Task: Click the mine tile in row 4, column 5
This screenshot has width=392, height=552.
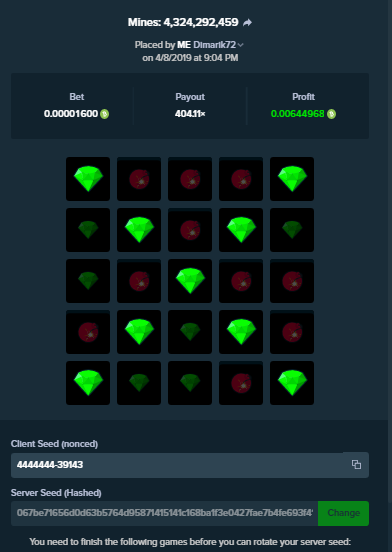Action: point(292,332)
